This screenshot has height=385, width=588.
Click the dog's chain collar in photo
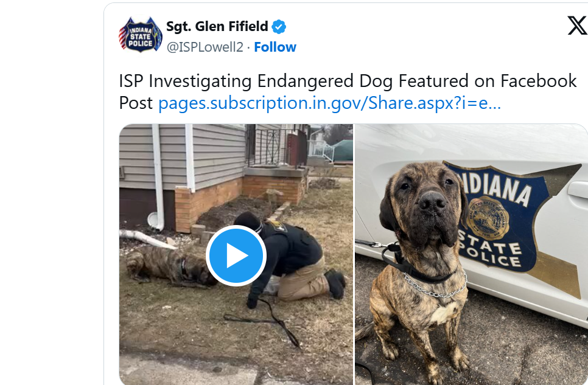tap(435, 287)
